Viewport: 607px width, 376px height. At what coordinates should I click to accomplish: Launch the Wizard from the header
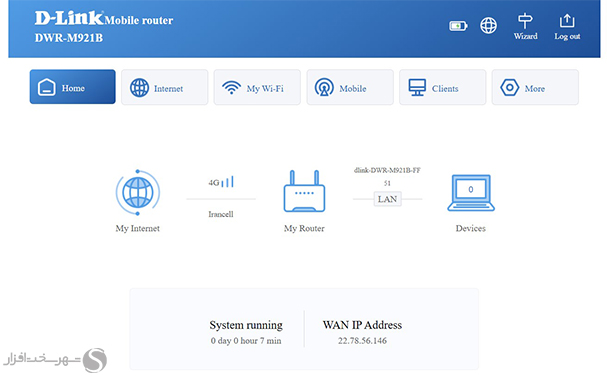coord(525,26)
